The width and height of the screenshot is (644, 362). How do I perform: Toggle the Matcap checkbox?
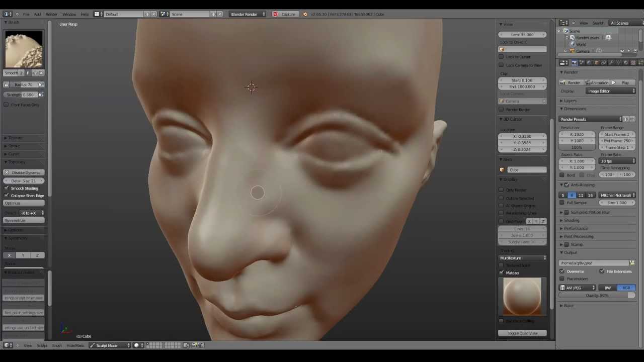501,273
